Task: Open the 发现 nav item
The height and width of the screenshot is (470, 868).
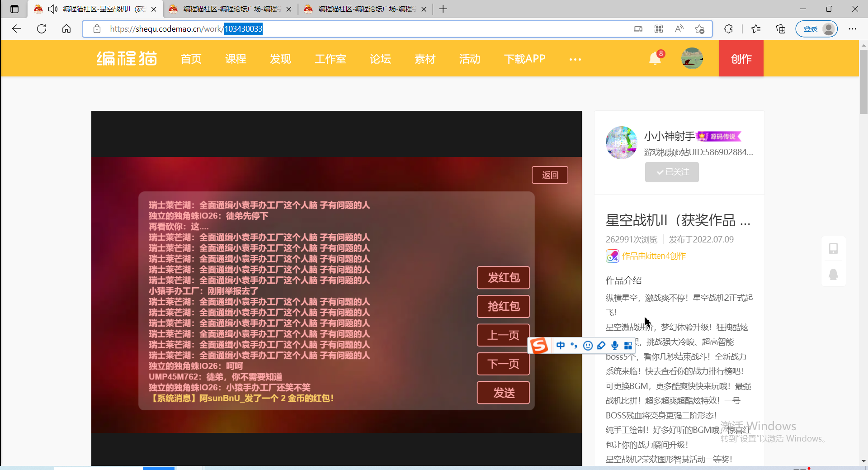Action: click(x=281, y=59)
